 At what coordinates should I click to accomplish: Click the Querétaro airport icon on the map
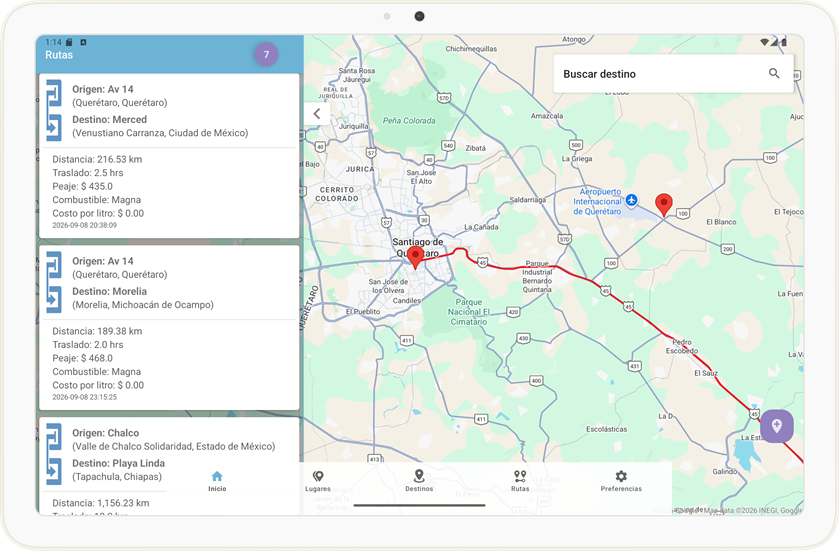pyautogui.click(x=632, y=200)
